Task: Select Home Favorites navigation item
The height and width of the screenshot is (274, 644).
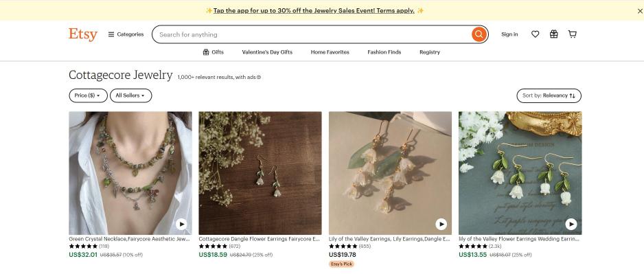Action: [x=330, y=52]
